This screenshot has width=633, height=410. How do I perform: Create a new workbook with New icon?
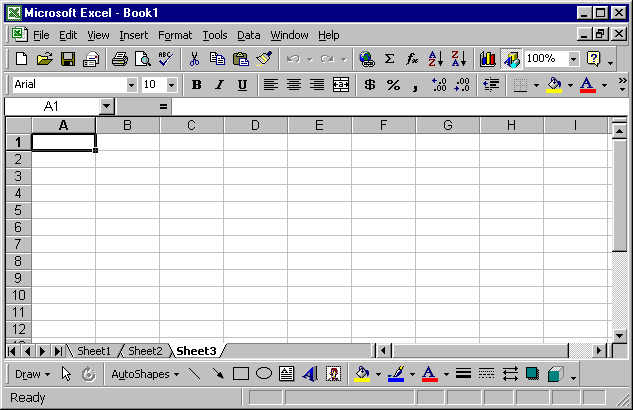pyautogui.click(x=21, y=59)
